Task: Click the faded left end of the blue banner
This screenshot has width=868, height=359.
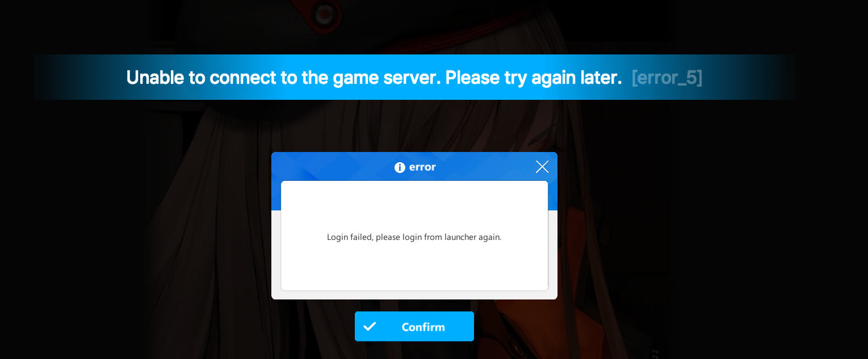Action: 68,77
